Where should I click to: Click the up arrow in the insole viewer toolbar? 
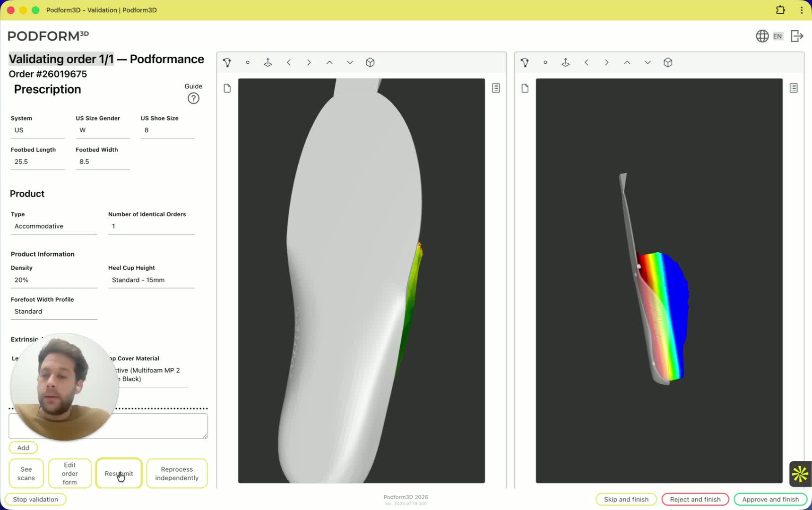(329, 62)
